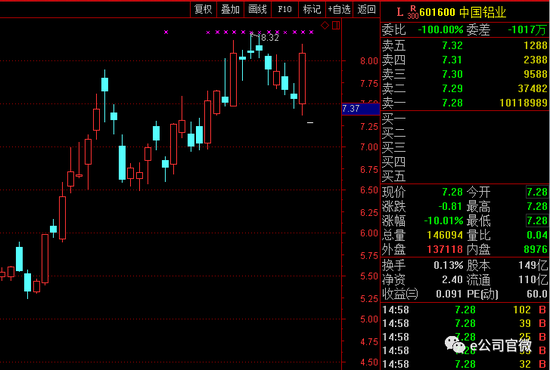
Task: Click PE(动) value 60.0
Action: coord(537,294)
